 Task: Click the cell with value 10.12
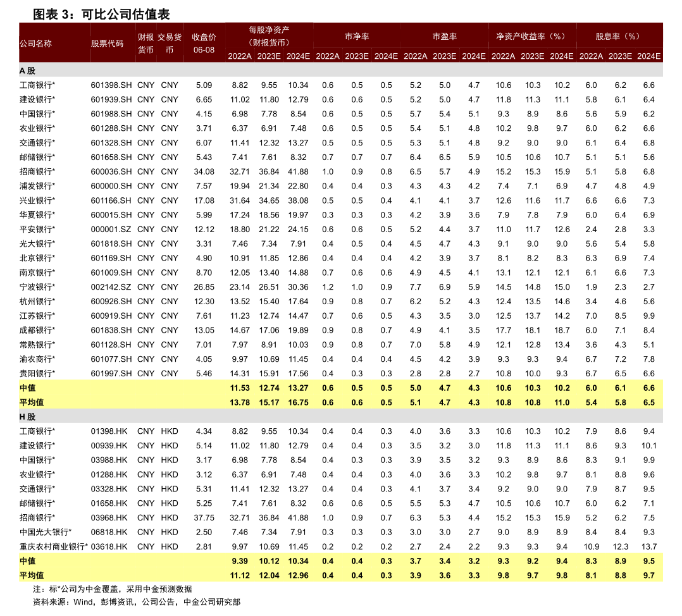coord(269,561)
